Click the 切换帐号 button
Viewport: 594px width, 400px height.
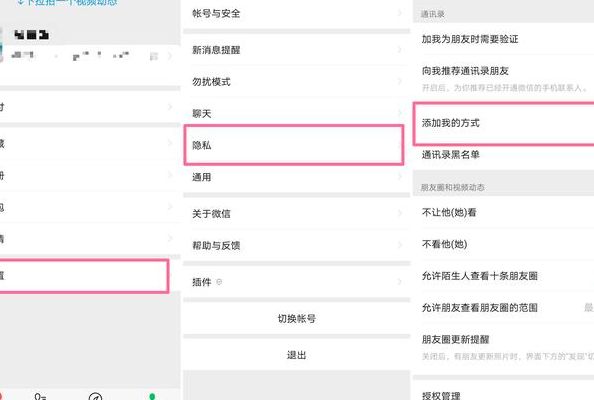(x=297, y=319)
